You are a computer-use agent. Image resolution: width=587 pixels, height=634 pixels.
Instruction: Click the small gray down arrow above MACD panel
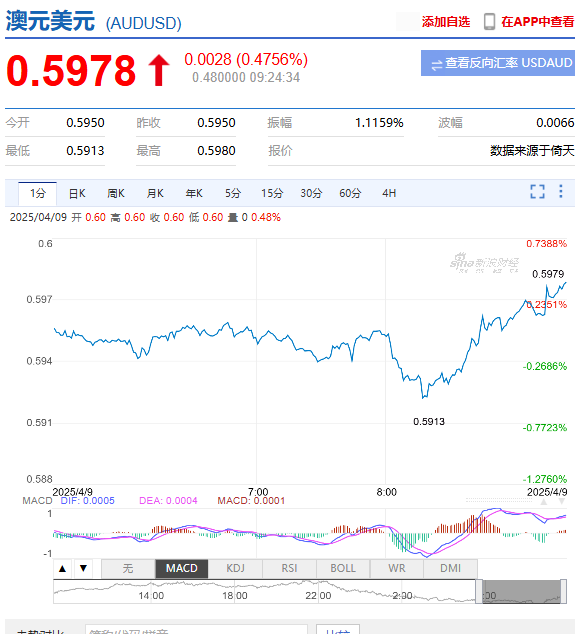tap(562, 502)
